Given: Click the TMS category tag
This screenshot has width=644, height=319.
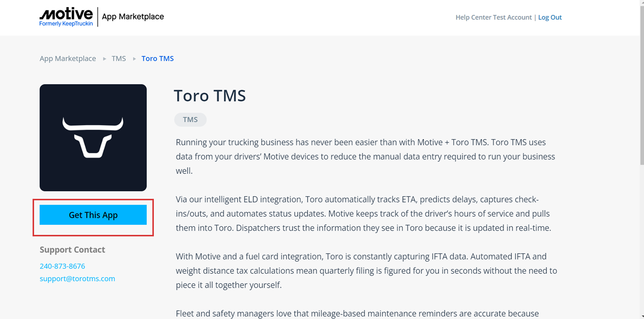Looking at the screenshot, I should (x=190, y=120).
